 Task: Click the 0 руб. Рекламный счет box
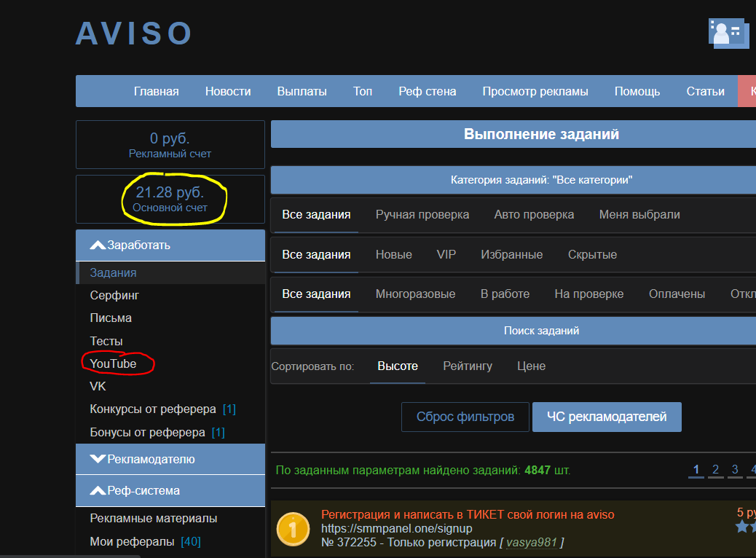[170, 145]
